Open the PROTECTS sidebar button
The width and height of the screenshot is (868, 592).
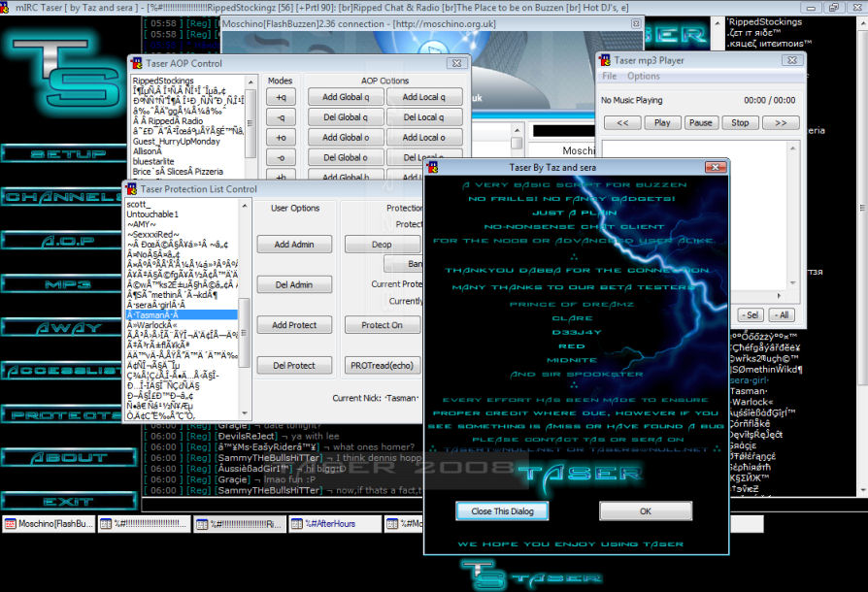click(x=62, y=414)
